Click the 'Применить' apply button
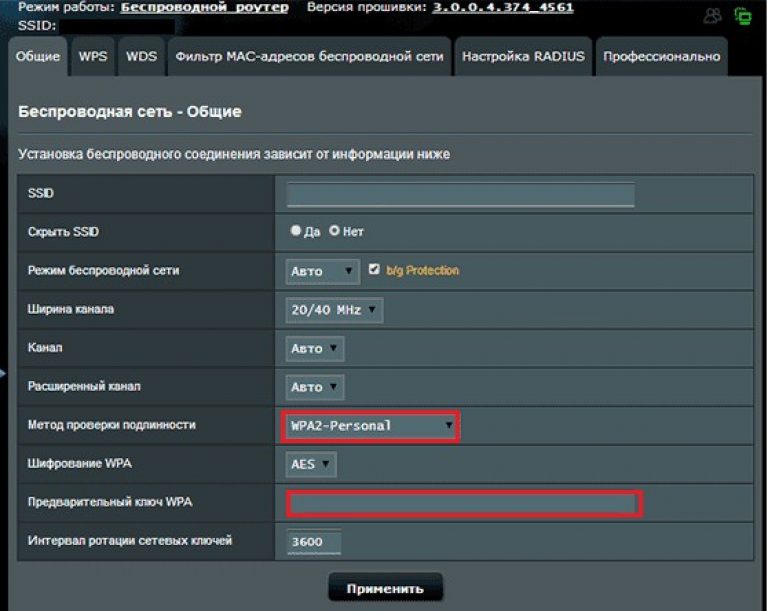 pos(385,588)
